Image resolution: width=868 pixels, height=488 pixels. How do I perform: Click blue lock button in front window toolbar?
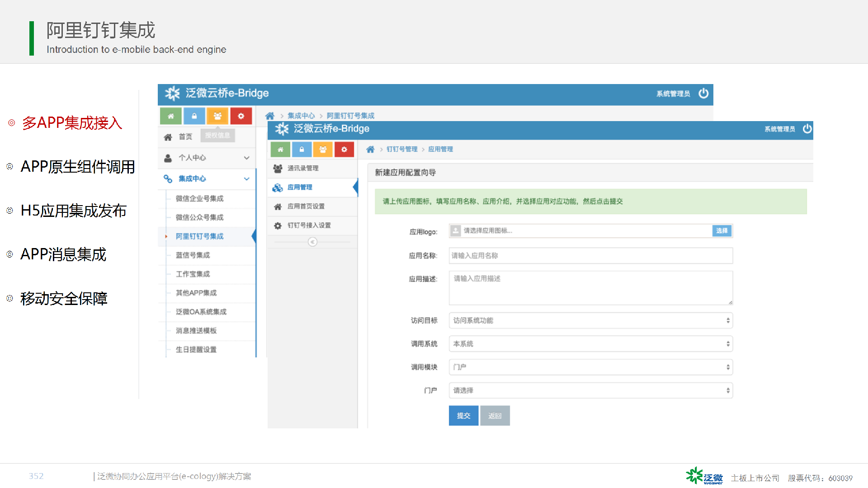[302, 150]
